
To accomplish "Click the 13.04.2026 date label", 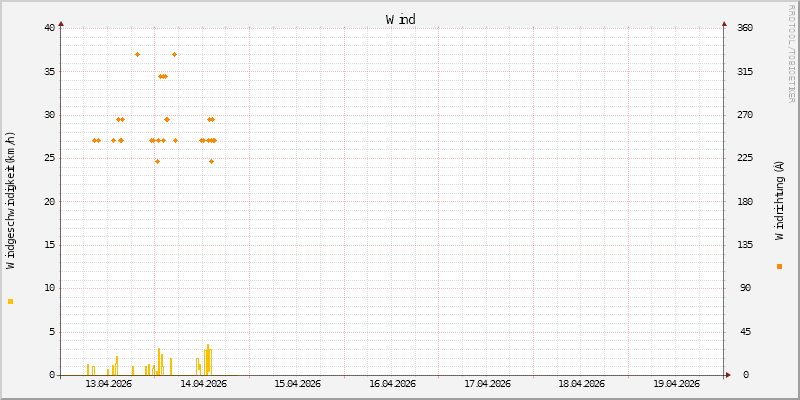I will [108, 383].
